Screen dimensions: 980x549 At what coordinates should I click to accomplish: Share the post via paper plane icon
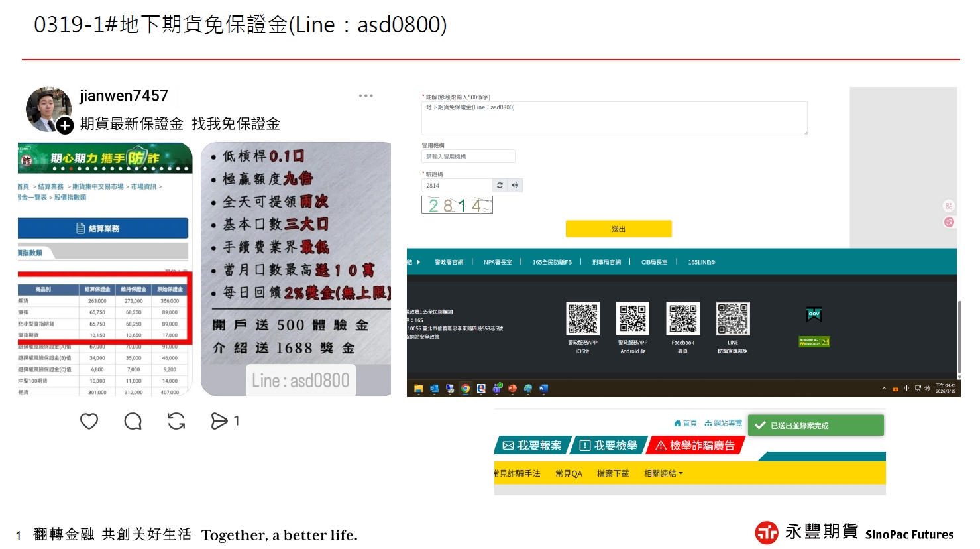pyautogui.click(x=219, y=421)
